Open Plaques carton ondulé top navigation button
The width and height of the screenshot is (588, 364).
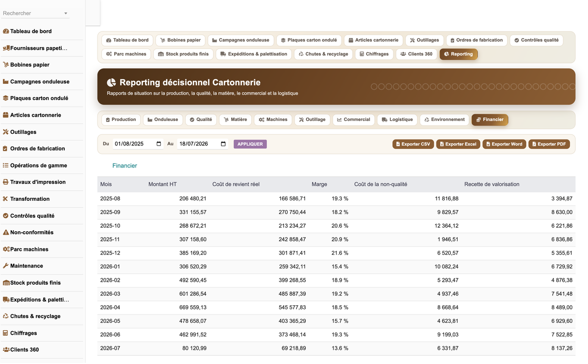pos(309,40)
